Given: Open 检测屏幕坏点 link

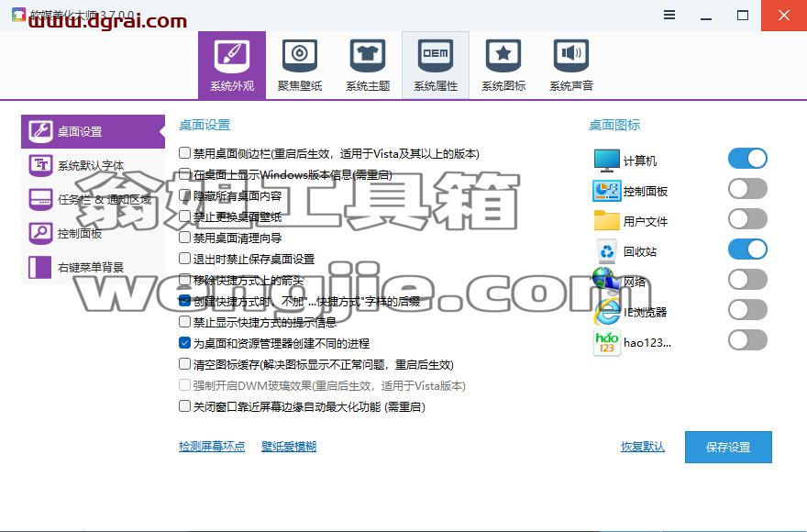Looking at the screenshot, I should (212, 447).
